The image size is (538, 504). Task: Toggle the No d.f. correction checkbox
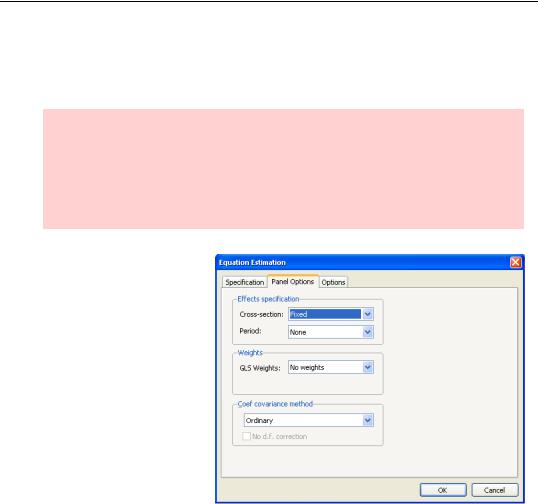246,436
